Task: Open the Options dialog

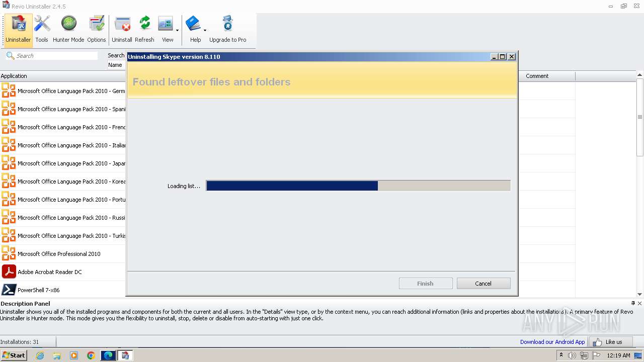Action: click(x=96, y=30)
